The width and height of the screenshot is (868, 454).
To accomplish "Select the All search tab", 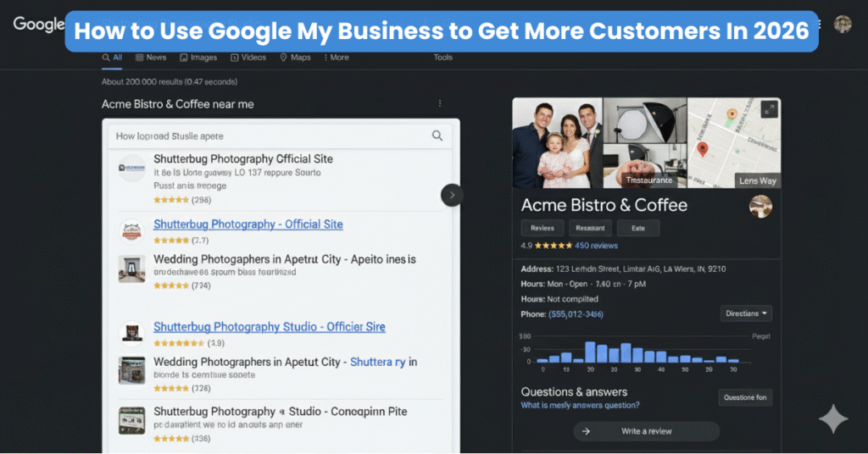I will click(x=112, y=58).
